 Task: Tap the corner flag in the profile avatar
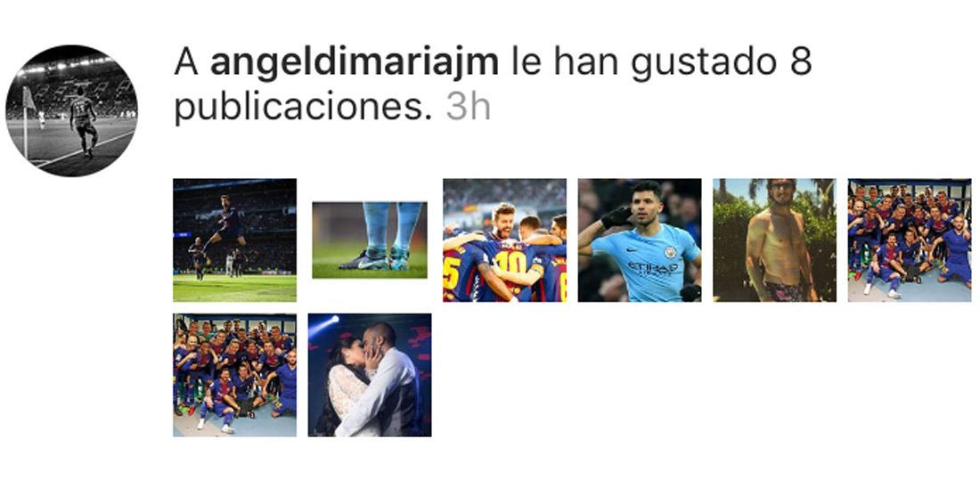(29, 99)
